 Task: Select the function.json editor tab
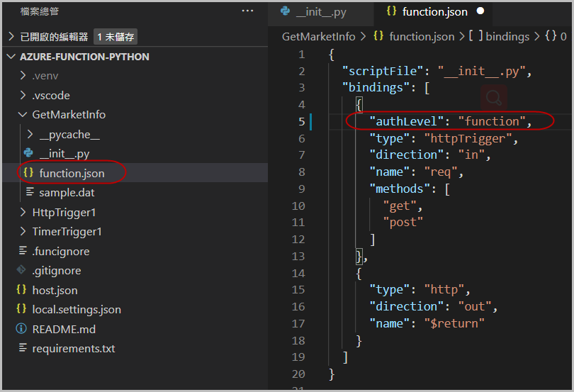pos(434,12)
